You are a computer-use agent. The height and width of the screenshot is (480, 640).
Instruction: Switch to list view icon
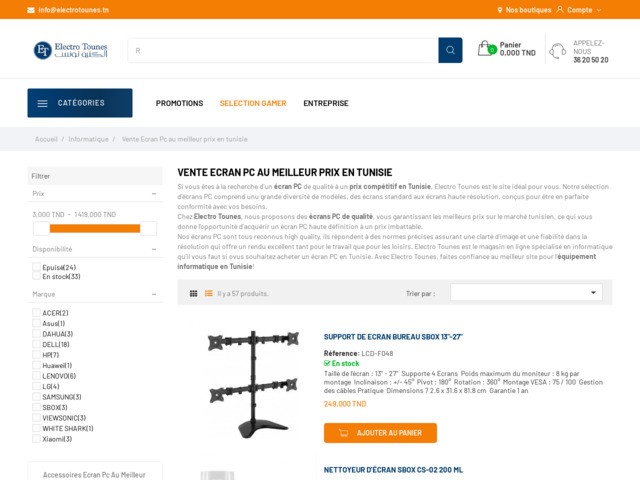click(x=209, y=293)
